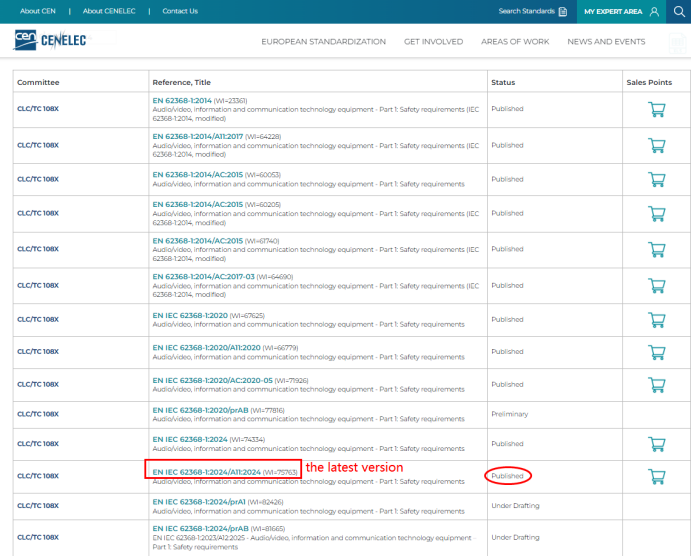Click the About CENELEC link
692x556 pixels.
pos(109,11)
